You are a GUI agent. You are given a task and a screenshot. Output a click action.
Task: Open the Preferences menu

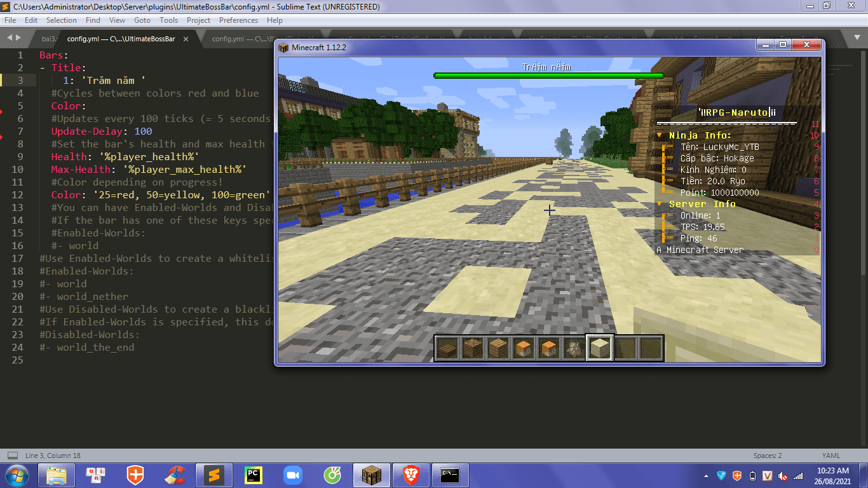(239, 20)
